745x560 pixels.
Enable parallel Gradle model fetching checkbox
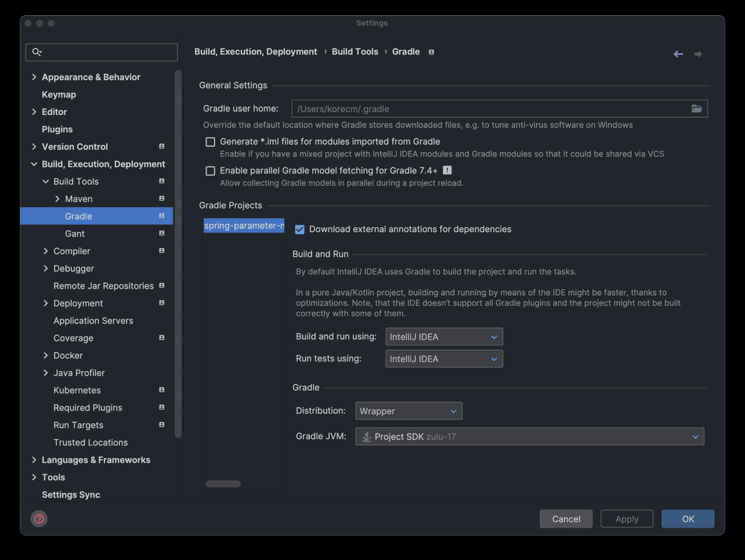(211, 171)
